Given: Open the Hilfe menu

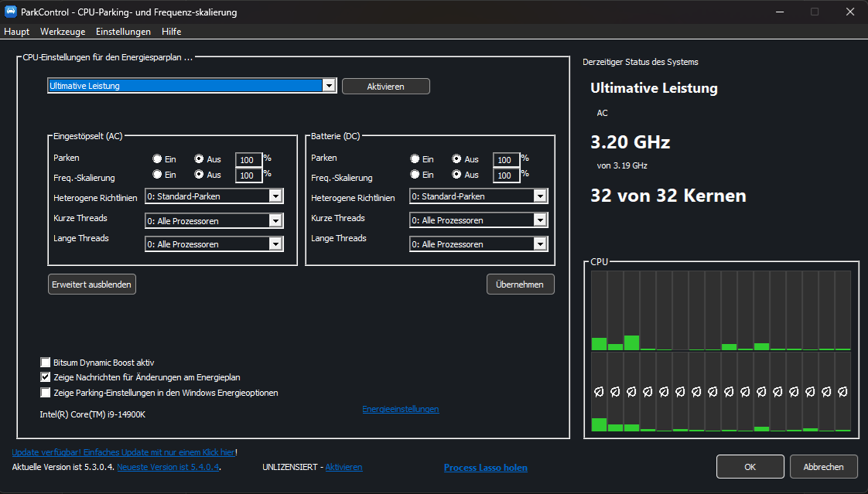Looking at the screenshot, I should tap(172, 32).
